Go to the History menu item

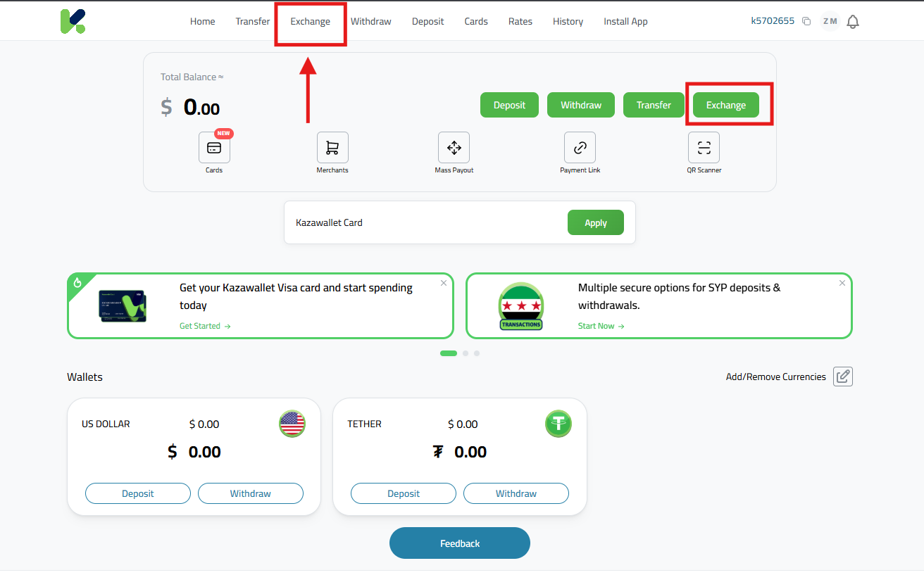click(568, 21)
